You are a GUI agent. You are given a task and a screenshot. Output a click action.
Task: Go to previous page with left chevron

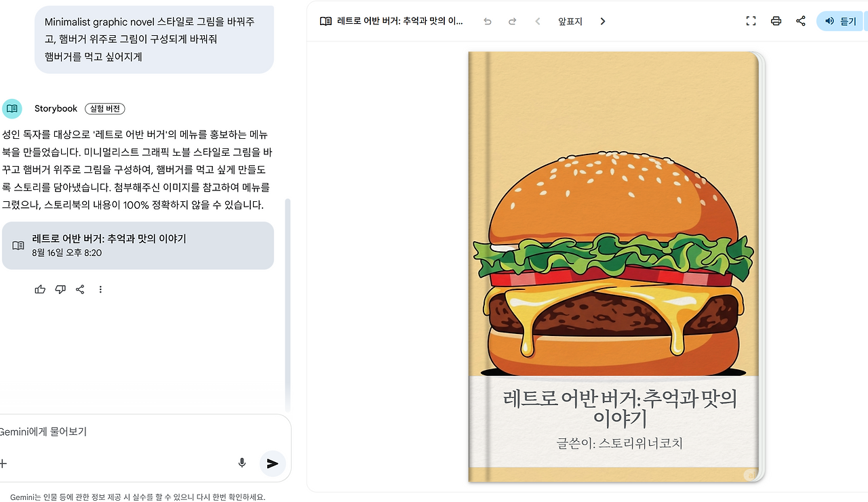tap(538, 22)
